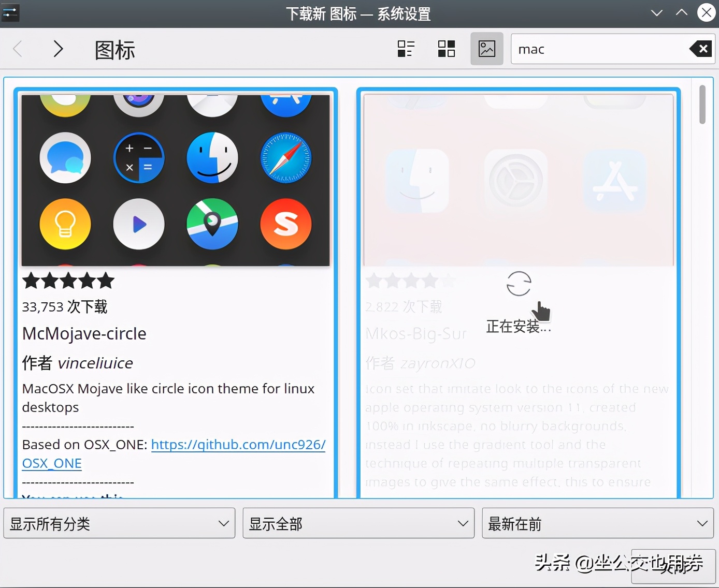Clear the search text "mac"

[x=700, y=49]
